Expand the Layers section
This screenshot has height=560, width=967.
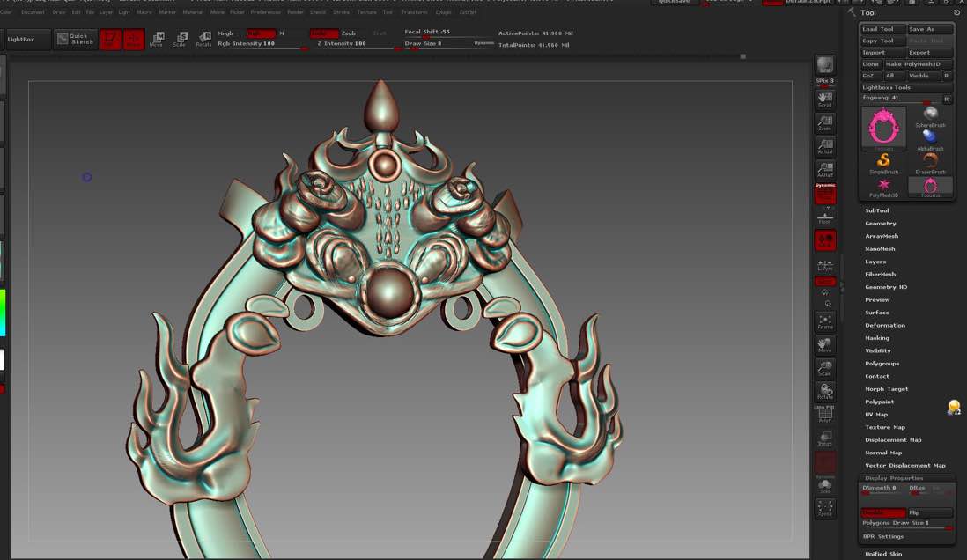click(x=875, y=262)
